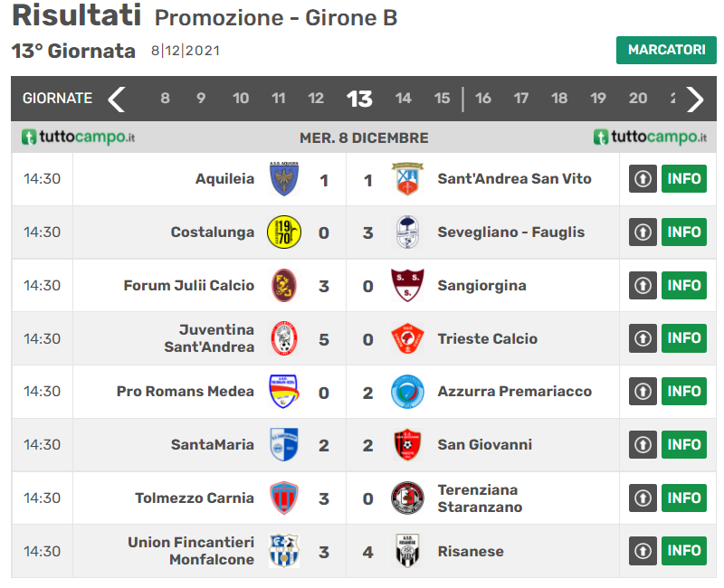Click the Azzurra Premariacco team logo

click(407, 392)
